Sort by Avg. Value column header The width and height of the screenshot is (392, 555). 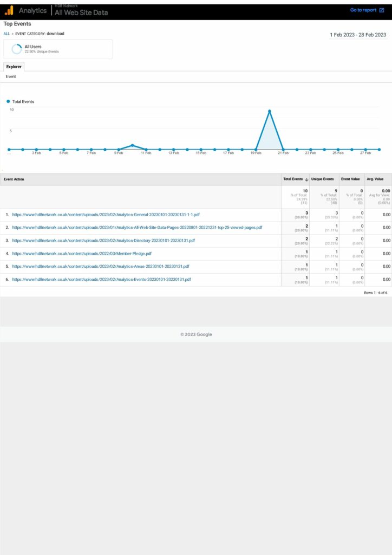coord(375,179)
